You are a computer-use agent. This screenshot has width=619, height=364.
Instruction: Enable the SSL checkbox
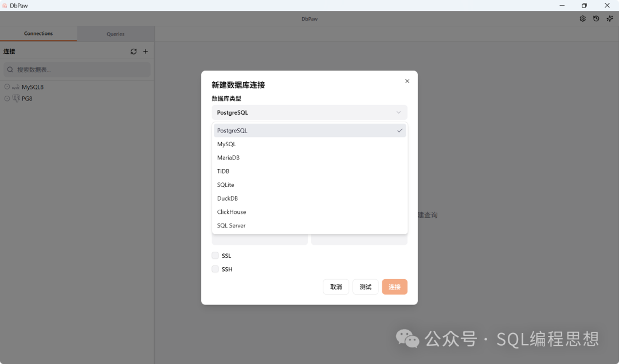coord(214,256)
